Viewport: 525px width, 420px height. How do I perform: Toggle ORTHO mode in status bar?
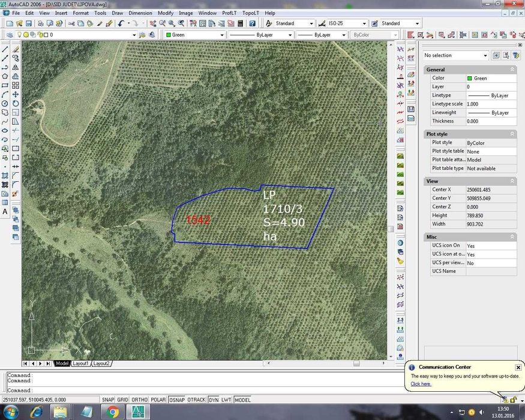tap(140, 400)
